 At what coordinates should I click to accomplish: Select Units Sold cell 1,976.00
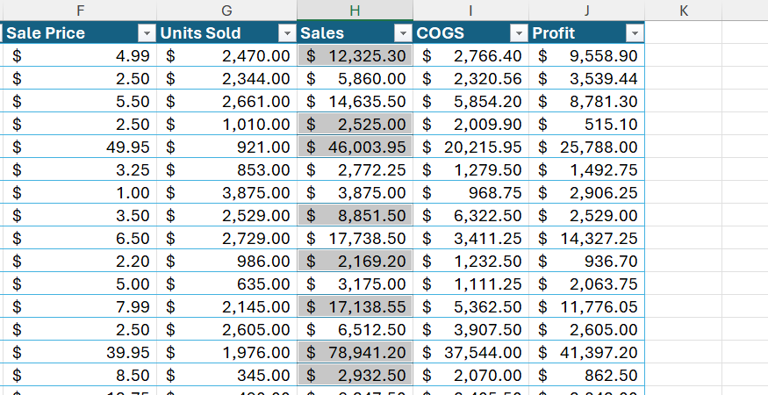click(227, 352)
